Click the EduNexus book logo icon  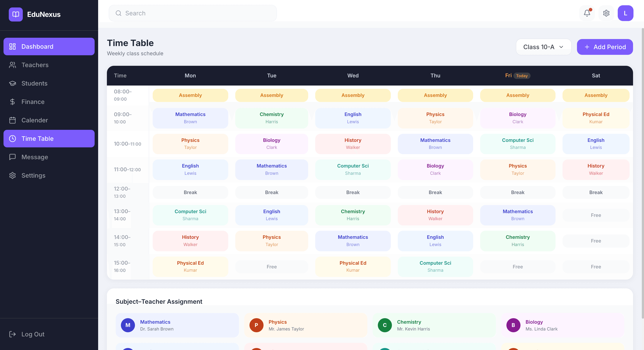tap(16, 14)
